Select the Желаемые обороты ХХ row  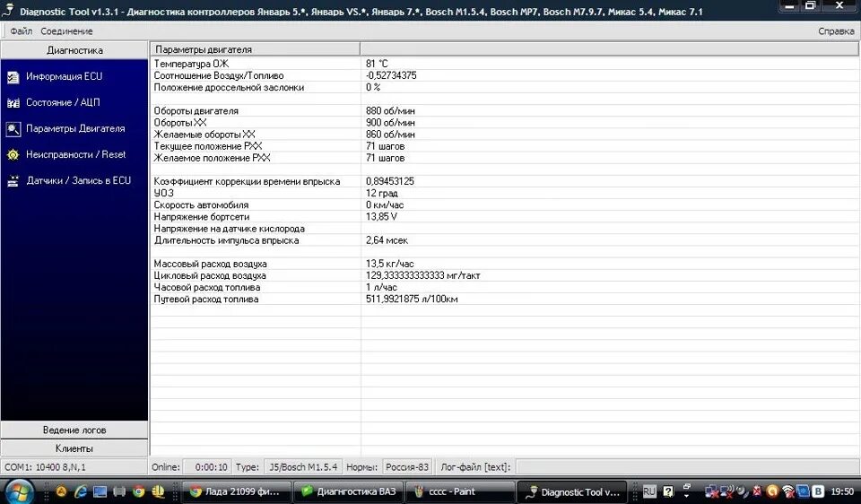click(x=504, y=135)
